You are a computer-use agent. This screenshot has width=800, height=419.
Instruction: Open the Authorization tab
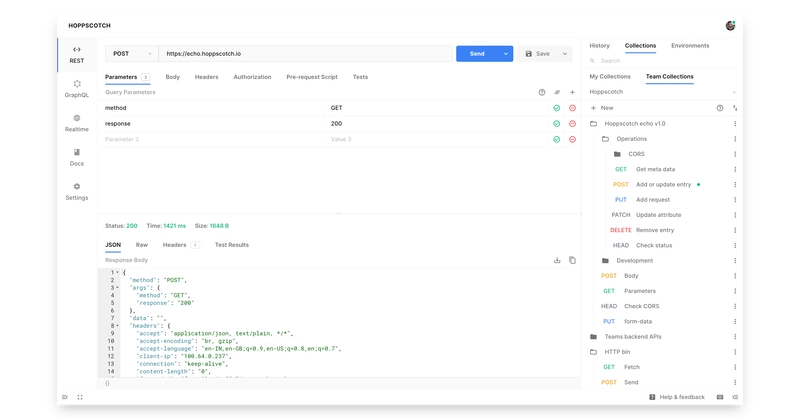pos(252,77)
